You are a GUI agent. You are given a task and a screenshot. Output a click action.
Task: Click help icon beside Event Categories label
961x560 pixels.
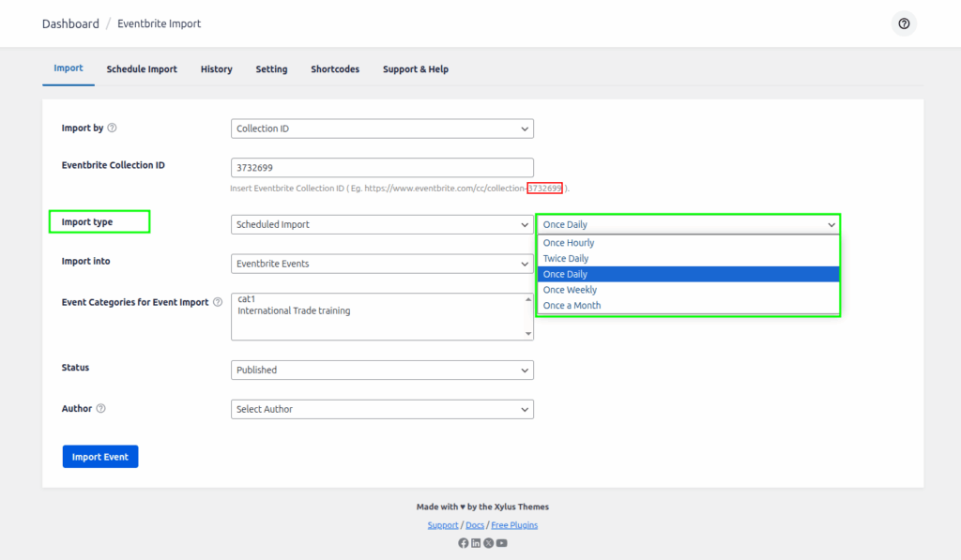click(x=218, y=303)
